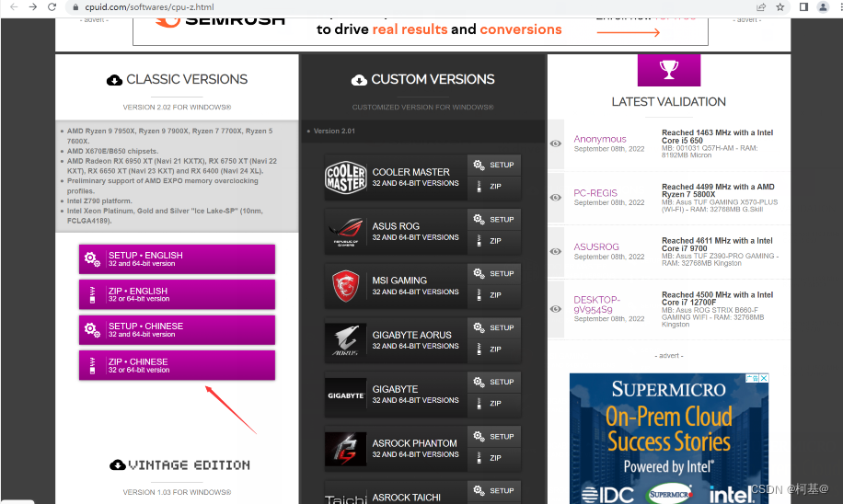This screenshot has height=504, width=843.
Task: Download ASUS ROG ZIP version
Action: coord(494,241)
